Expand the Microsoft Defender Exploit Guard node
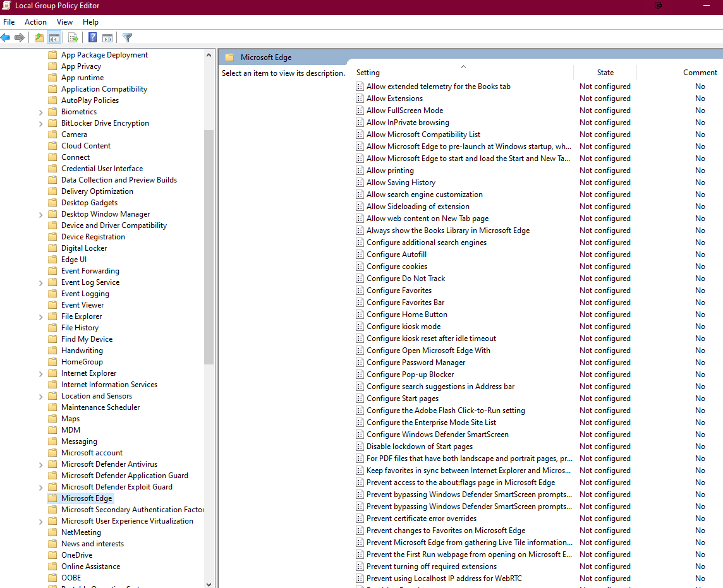Image resolution: width=723 pixels, height=588 pixels. pos(40,487)
